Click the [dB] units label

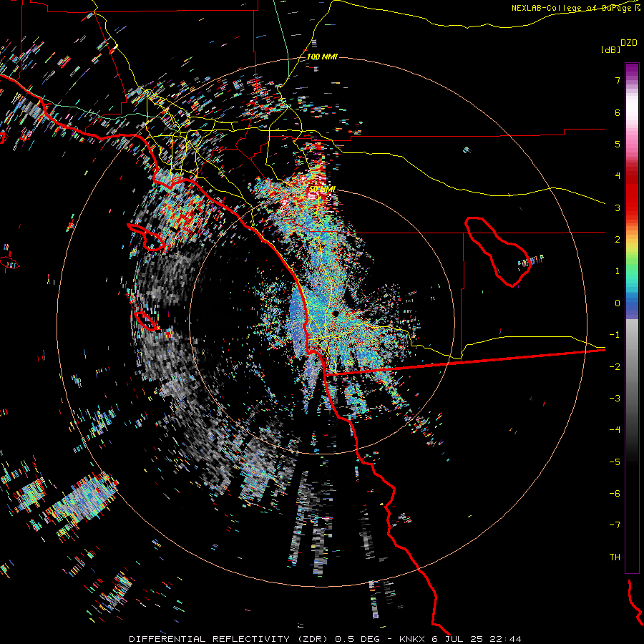[x=610, y=50]
